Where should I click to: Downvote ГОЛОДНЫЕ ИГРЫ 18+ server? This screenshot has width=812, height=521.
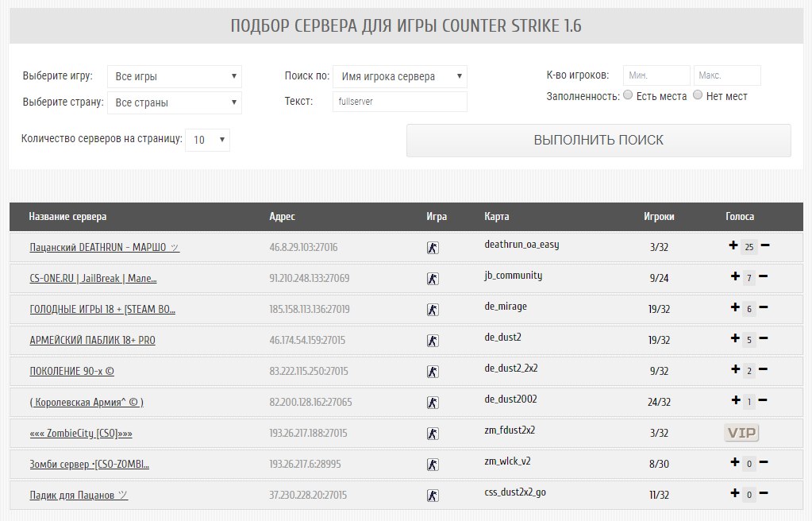(x=763, y=307)
